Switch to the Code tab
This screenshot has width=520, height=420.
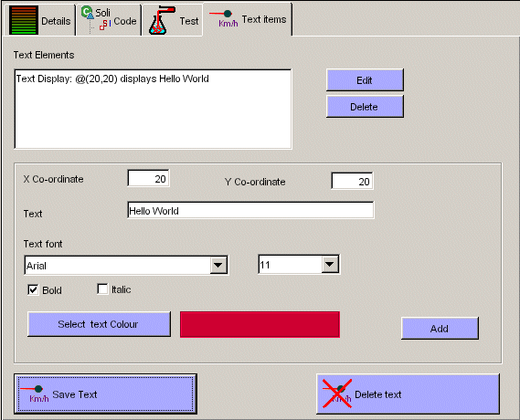point(109,20)
